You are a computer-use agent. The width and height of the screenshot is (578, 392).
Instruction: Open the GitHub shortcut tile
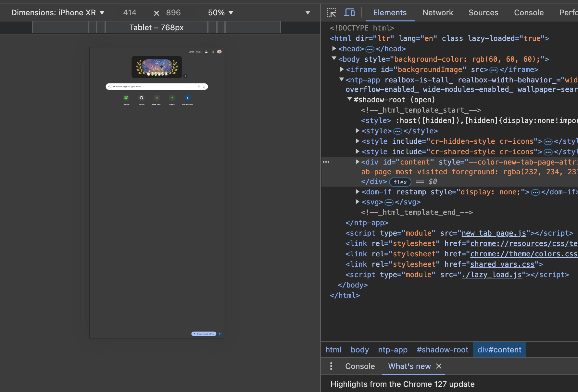point(142,100)
